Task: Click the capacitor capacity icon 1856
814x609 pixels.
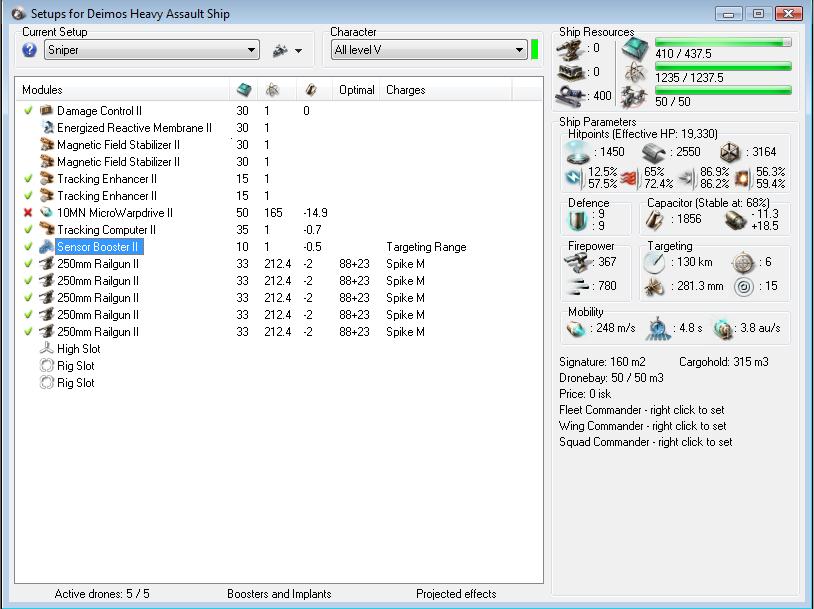Action: [654, 220]
